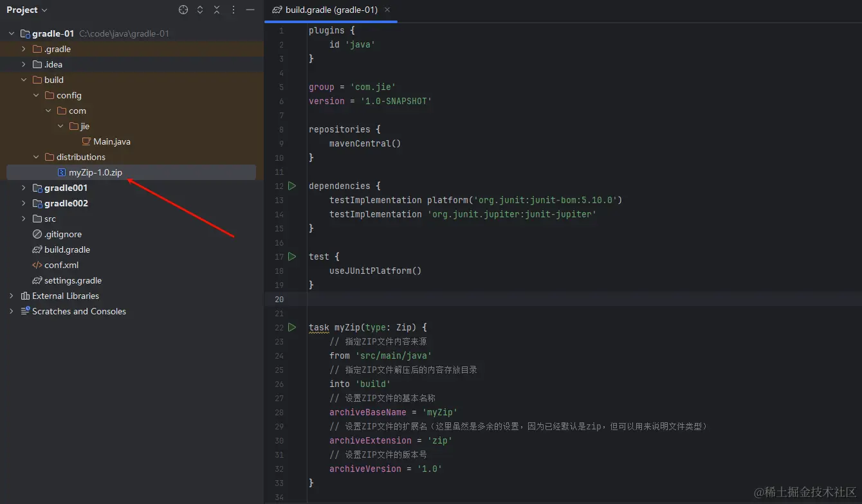The image size is (862, 504).
Task: Expand the gradle001 module
Action: coord(24,188)
